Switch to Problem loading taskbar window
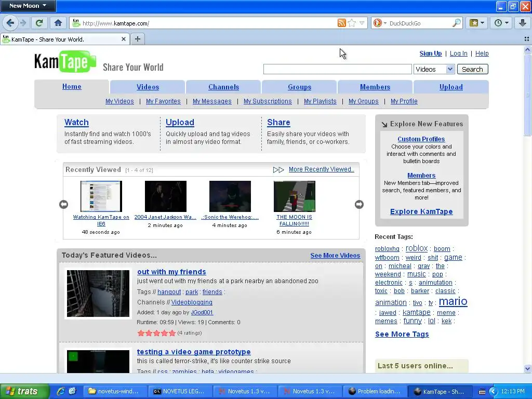The height and width of the screenshot is (399, 532). click(375, 391)
